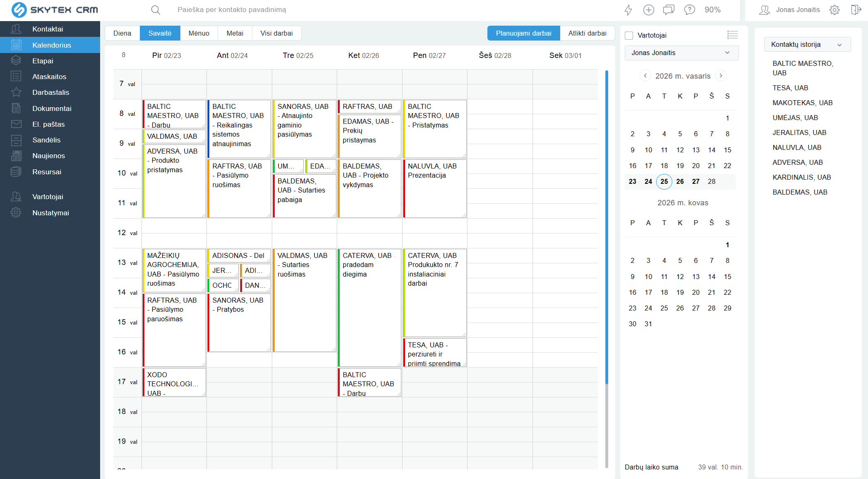This screenshot has height=479, width=868.
Task: Click the Darbastalis star icon
Action: click(x=16, y=92)
